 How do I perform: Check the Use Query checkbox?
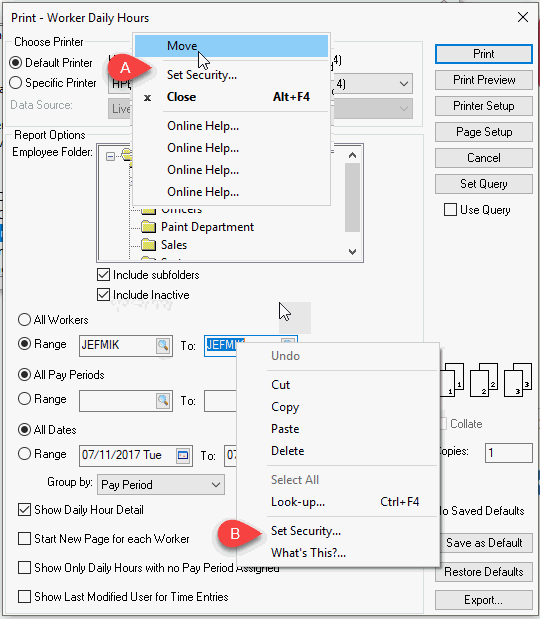[x=450, y=210]
